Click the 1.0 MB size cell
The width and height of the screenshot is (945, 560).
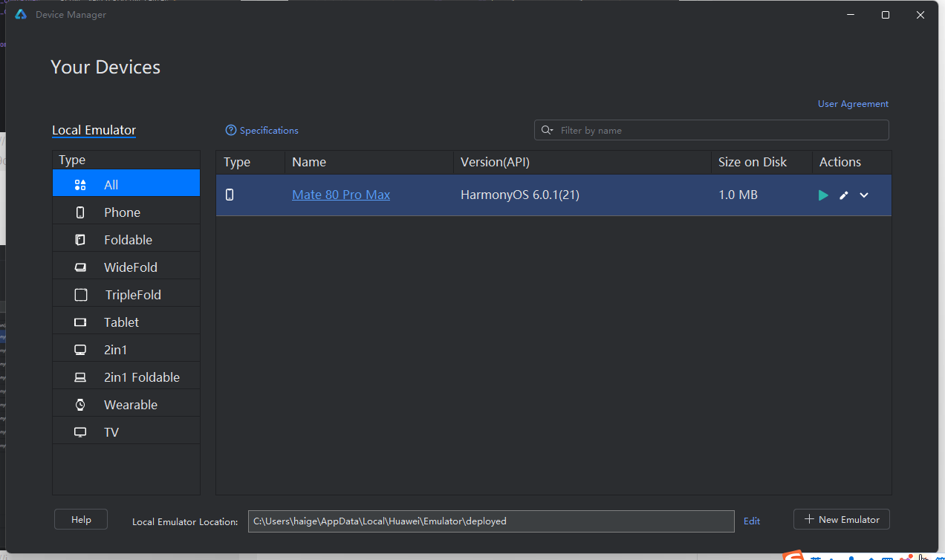[x=738, y=195]
